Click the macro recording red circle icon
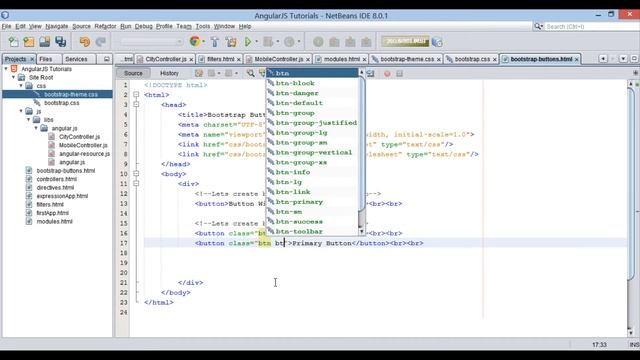640x360 pixels. tap(387, 73)
